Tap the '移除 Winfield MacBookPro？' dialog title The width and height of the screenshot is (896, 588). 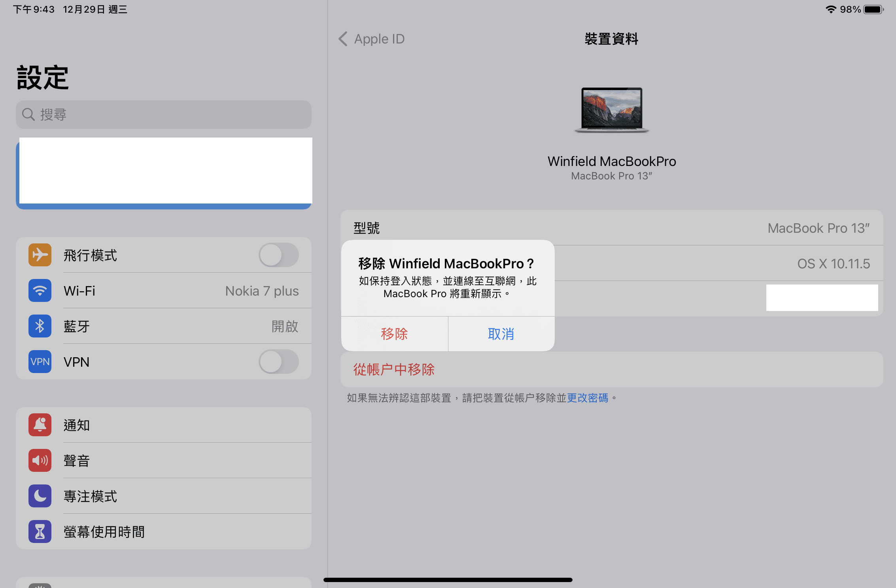click(x=447, y=264)
